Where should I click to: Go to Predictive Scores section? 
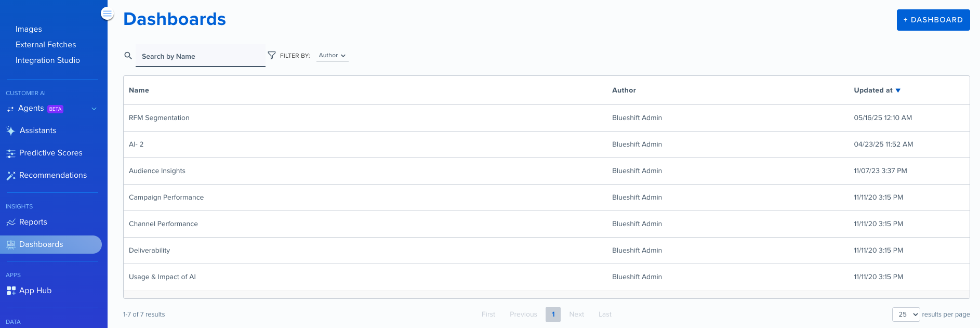pos(51,153)
